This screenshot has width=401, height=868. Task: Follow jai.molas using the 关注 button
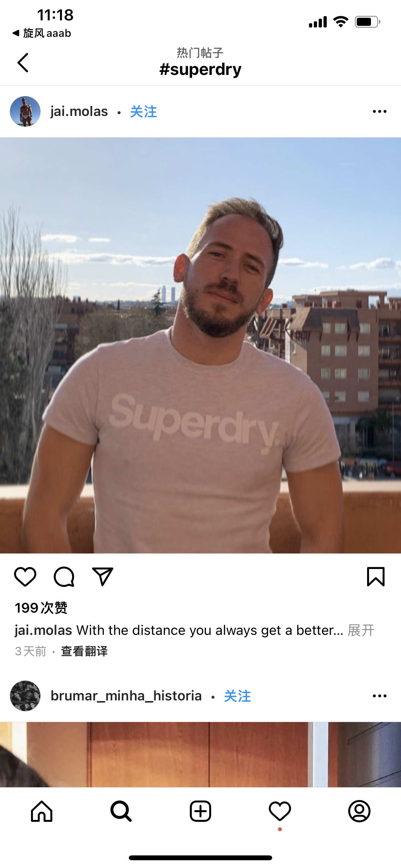pyautogui.click(x=144, y=111)
